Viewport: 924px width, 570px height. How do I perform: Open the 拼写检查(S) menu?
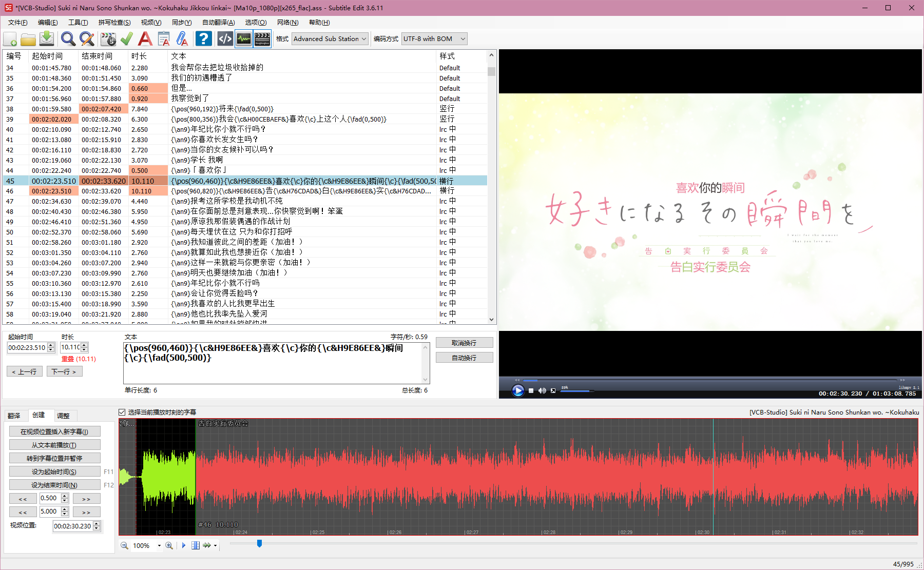(x=114, y=23)
